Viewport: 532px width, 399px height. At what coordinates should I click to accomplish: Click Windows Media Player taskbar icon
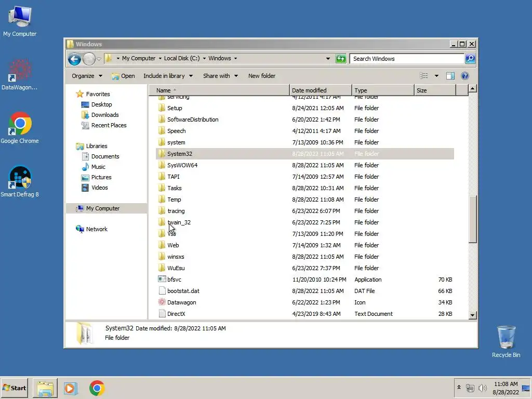(71, 388)
